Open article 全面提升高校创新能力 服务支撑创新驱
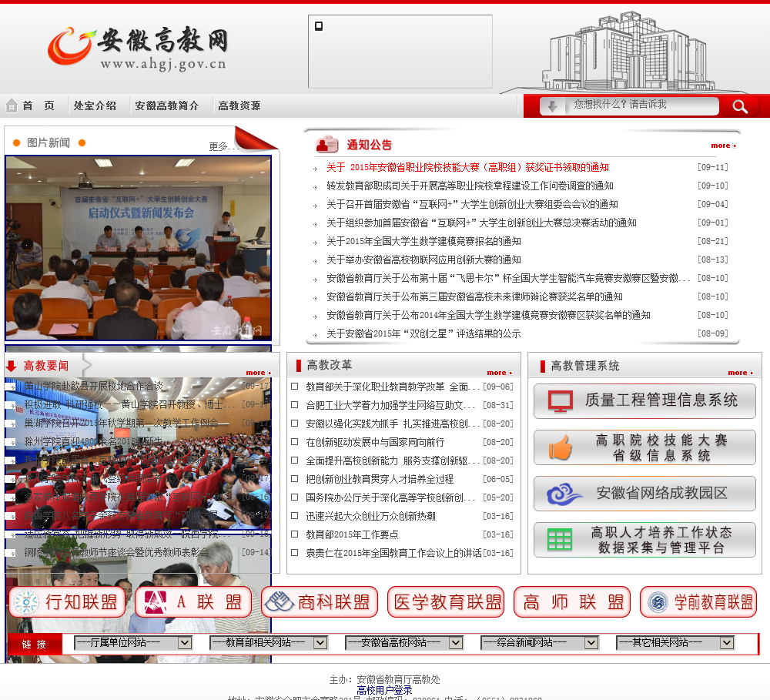The width and height of the screenshot is (770, 700). (393, 461)
